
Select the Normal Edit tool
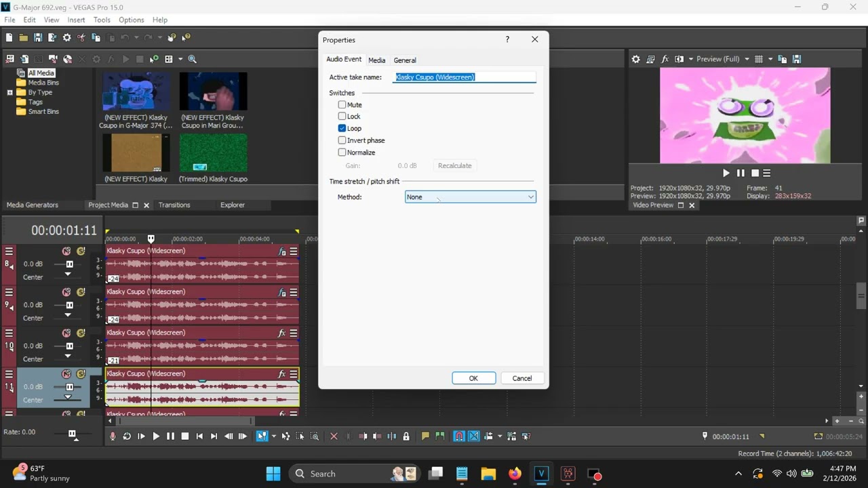coord(261,436)
